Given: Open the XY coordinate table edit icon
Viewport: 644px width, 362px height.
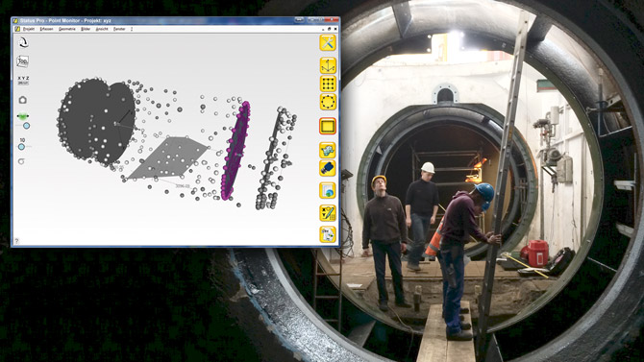Looking at the screenshot, I should tap(328, 213).
